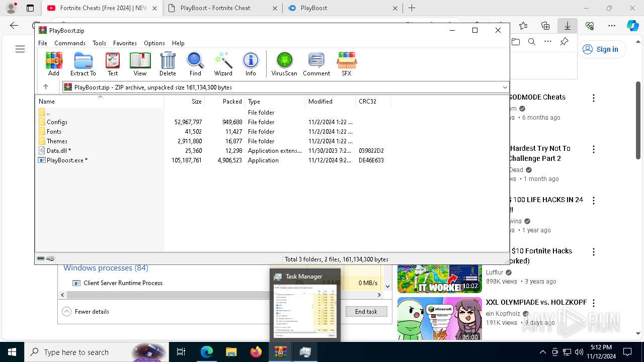
Task: Open the View toolbar icon
Action: (x=140, y=64)
